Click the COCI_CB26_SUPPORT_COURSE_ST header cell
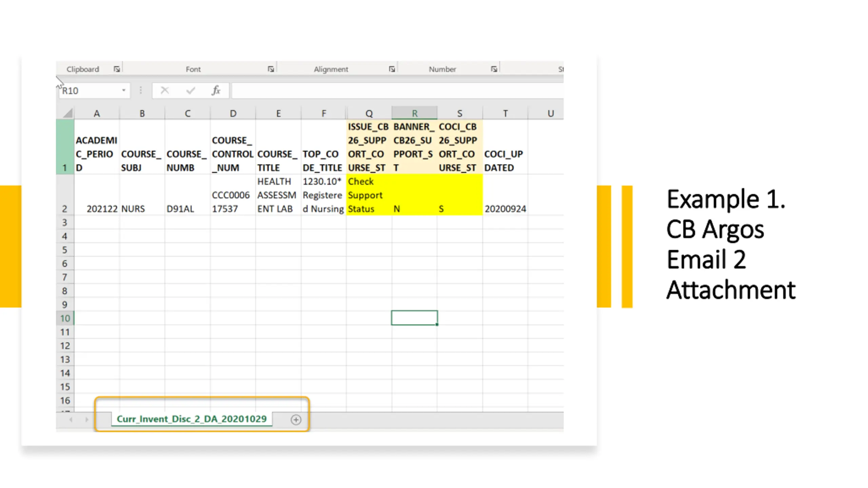Screen dimensions: 868x488 click(x=460, y=147)
